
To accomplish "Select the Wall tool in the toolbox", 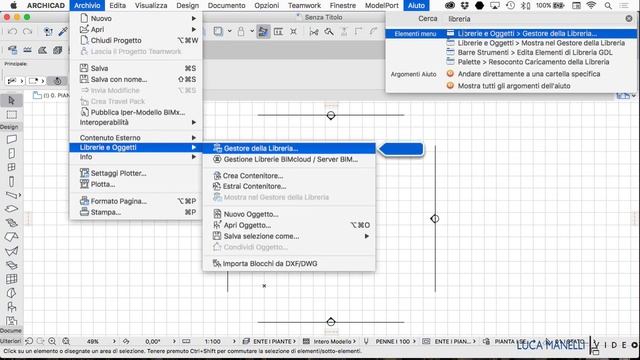I will tap(11, 139).
